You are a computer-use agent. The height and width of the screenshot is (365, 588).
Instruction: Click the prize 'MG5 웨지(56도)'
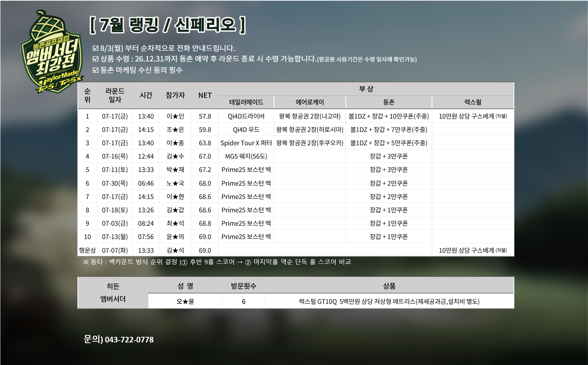pos(246,156)
